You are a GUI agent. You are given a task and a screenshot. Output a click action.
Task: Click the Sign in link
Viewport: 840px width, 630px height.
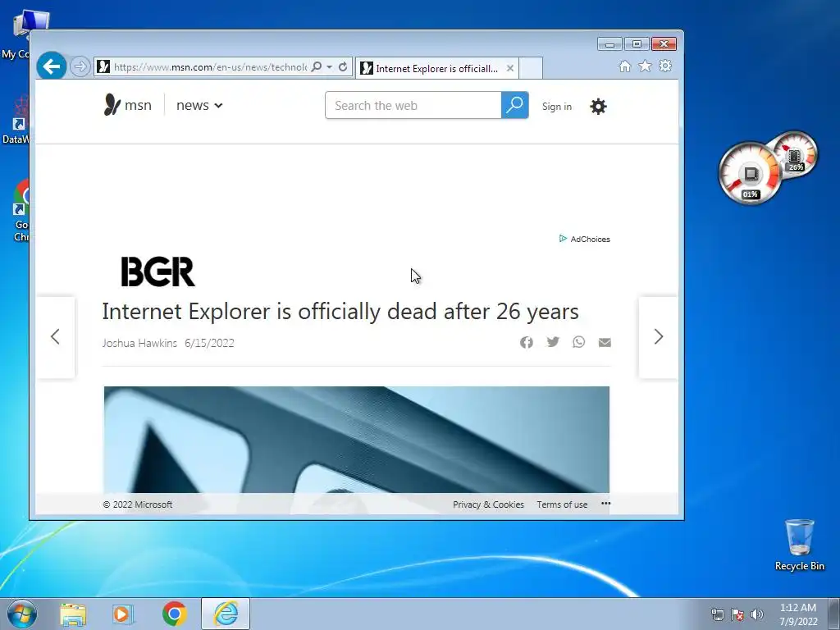click(557, 107)
